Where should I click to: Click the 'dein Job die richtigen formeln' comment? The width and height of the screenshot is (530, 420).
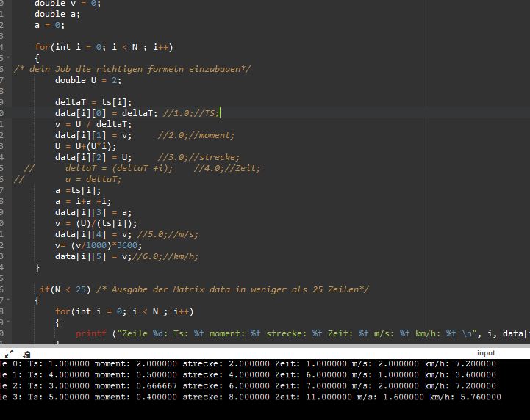click(132, 69)
